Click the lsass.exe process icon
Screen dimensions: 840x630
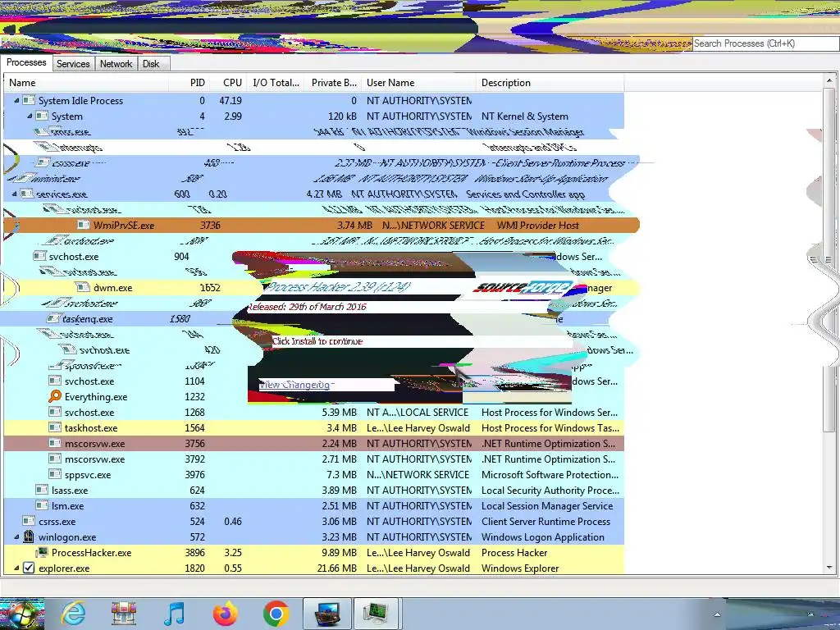tap(42, 490)
